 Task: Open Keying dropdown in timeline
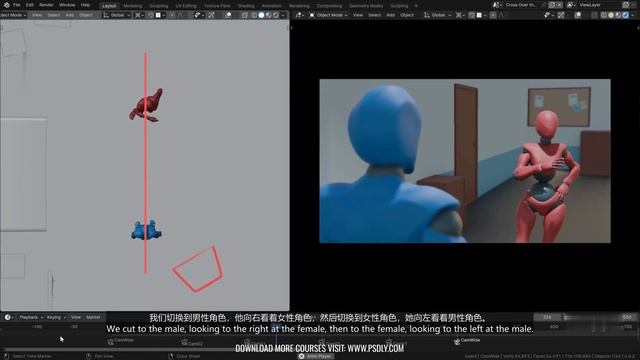click(56, 317)
